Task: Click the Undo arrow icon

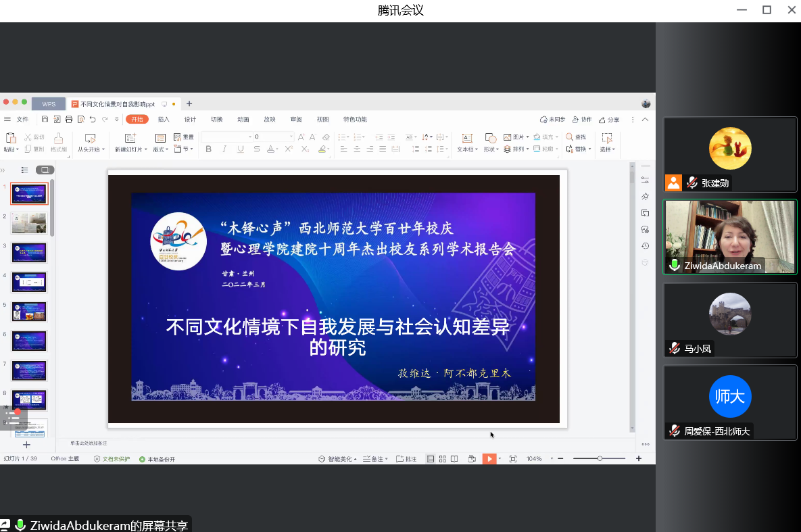Action: point(93,120)
